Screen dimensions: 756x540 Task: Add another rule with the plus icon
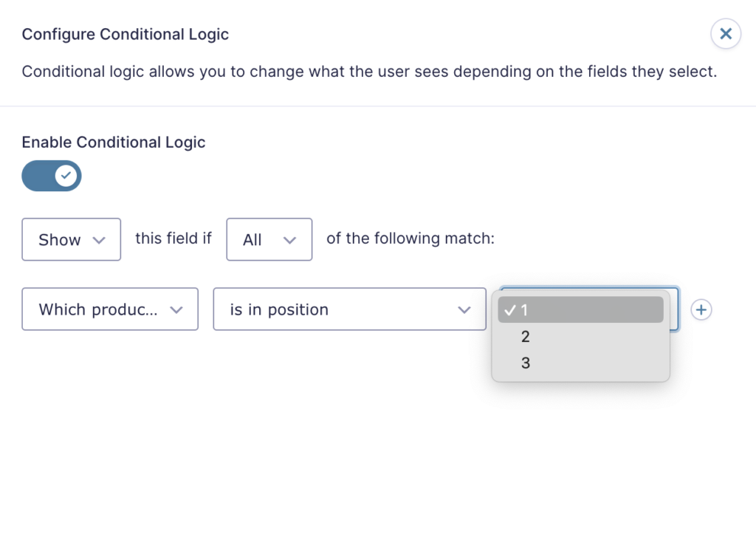701,310
